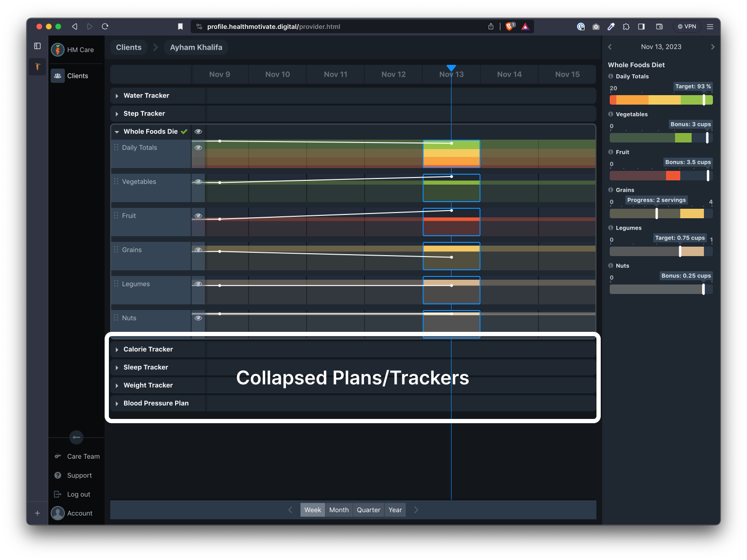Image resolution: width=747 pixels, height=560 pixels.
Task: Click the Support question mark icon
Action: pyautogui.click(x=58, y=475)
